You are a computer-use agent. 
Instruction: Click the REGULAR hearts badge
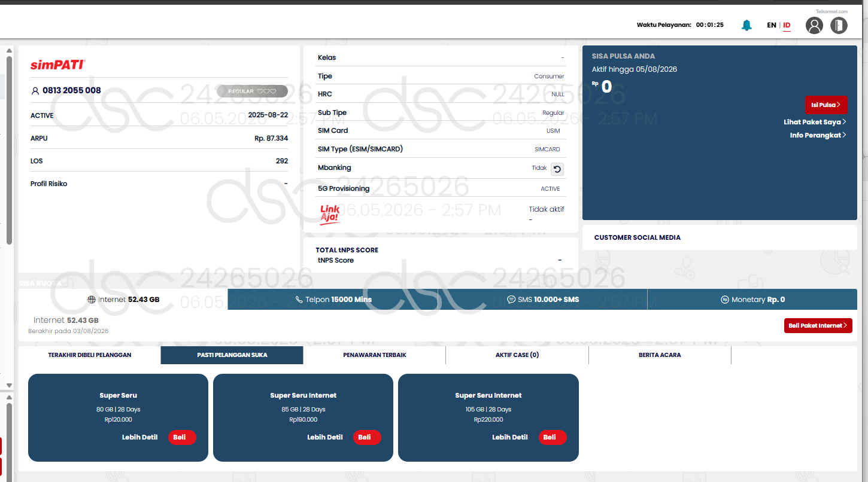(252, 91)
